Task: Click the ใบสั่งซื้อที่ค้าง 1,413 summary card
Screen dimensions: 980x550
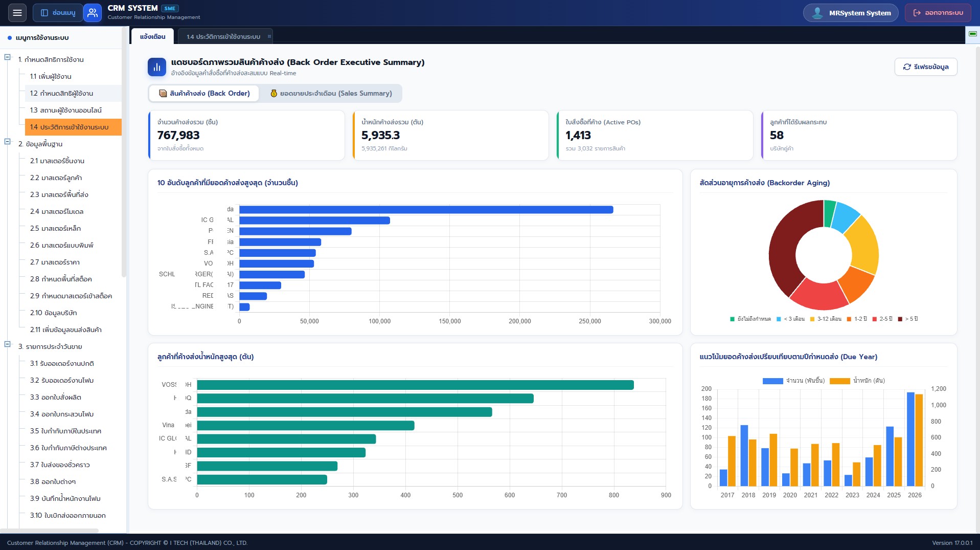Action: click(x=655, y=136)
